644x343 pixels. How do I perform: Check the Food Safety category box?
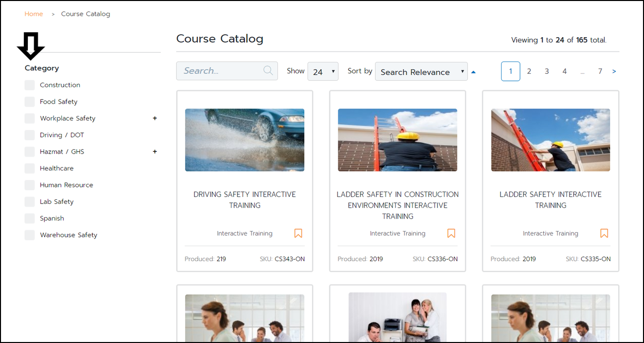(30, 102)
